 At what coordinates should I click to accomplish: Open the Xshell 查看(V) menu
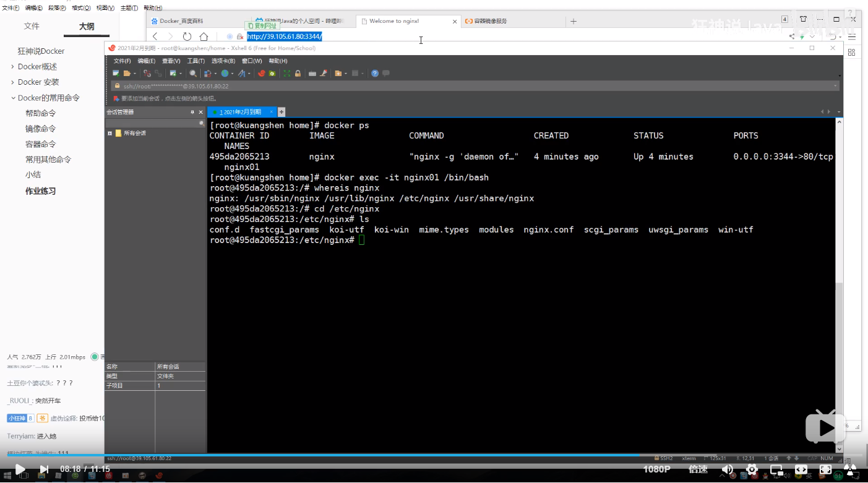[x=171, y=61]
